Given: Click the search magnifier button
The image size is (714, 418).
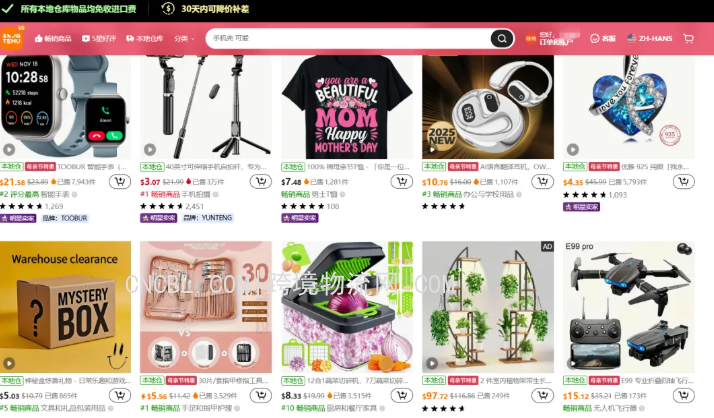Looking at the screenshot, I should pos(502,39).
